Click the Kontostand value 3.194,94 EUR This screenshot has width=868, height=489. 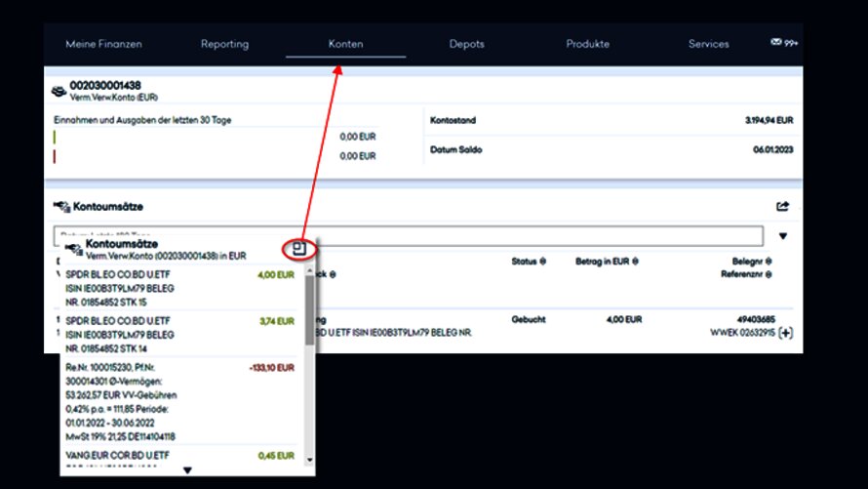pyautogui.click(x=769, y=120)
